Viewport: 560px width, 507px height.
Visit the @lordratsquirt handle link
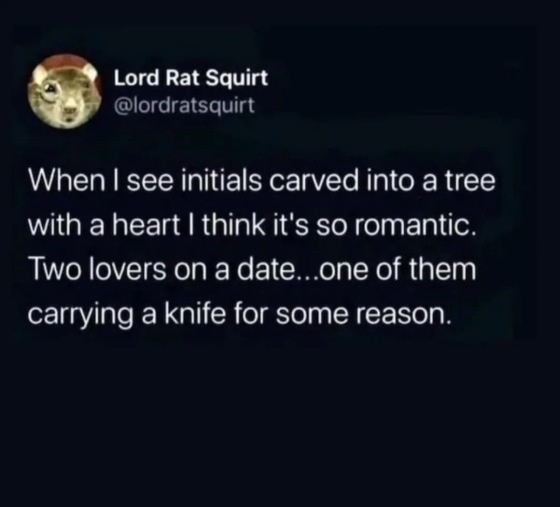(x=184, y=105)
